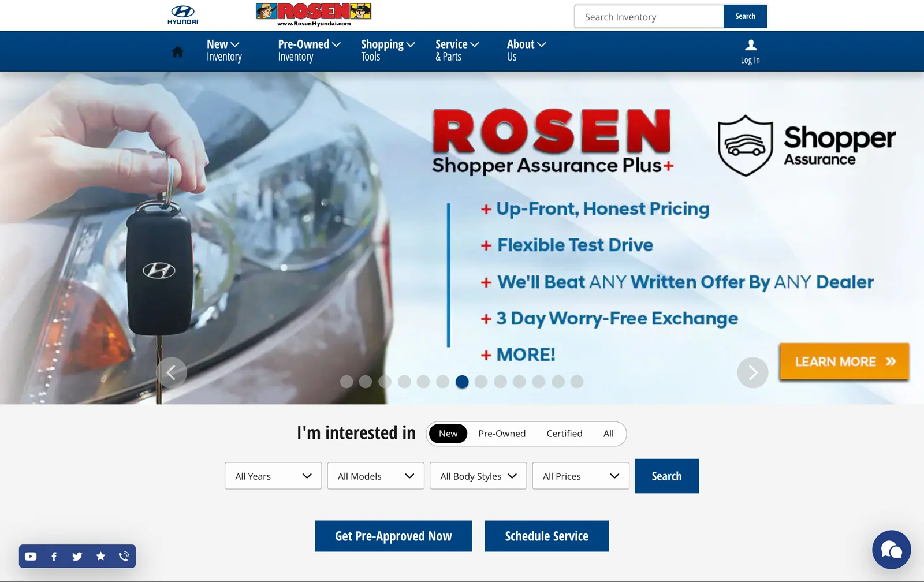Open the live chat bubble

891,550
